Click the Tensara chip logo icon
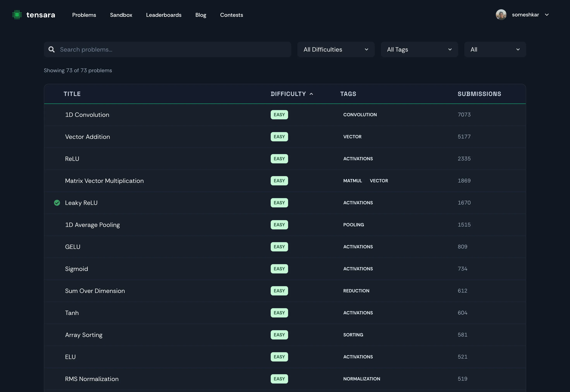This screenshot has width=570, height=392. click(x=17, y=15)
